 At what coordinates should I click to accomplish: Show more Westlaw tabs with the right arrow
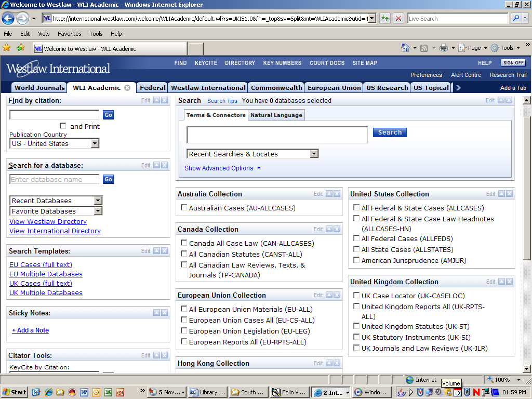pos(458,88)
